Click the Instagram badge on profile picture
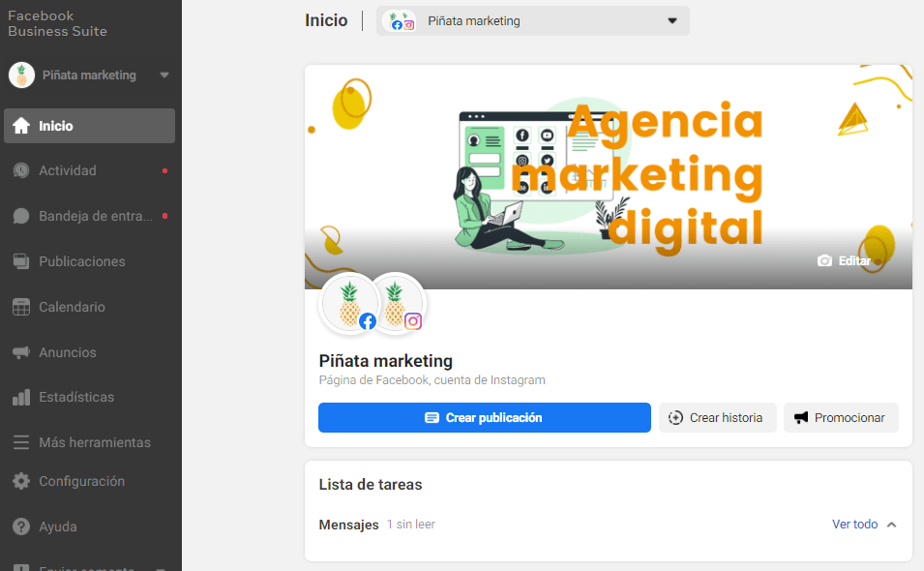The image size is (924, 571). [x=413, y=321]
